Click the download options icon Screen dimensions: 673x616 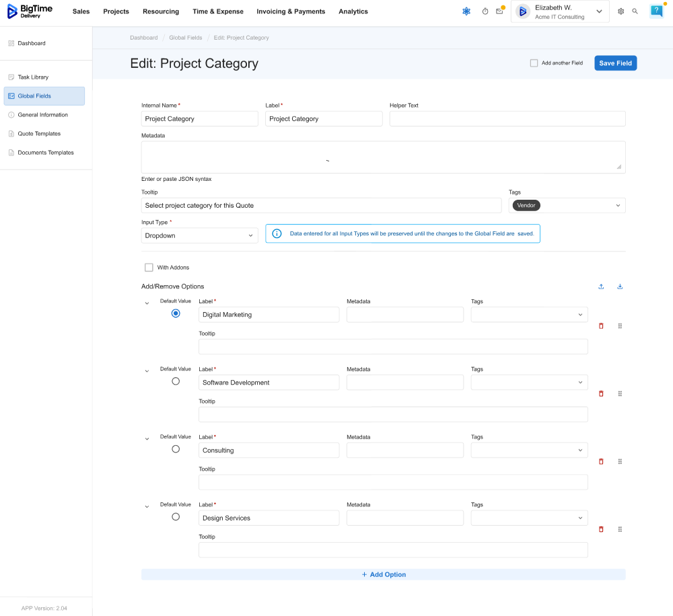[x=620, y=286]
